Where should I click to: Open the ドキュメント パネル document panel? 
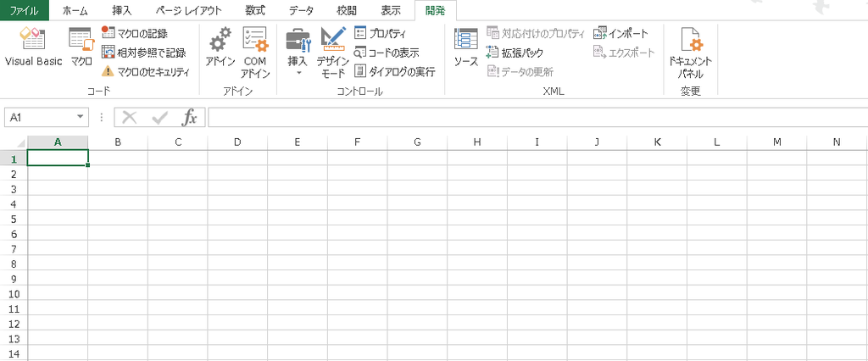click(690, 53)
